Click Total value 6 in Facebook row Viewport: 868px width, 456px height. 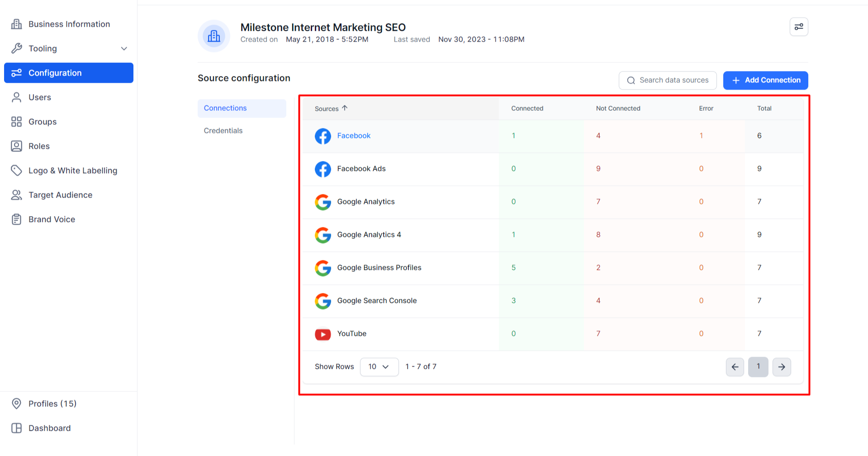tap(759, 136)
